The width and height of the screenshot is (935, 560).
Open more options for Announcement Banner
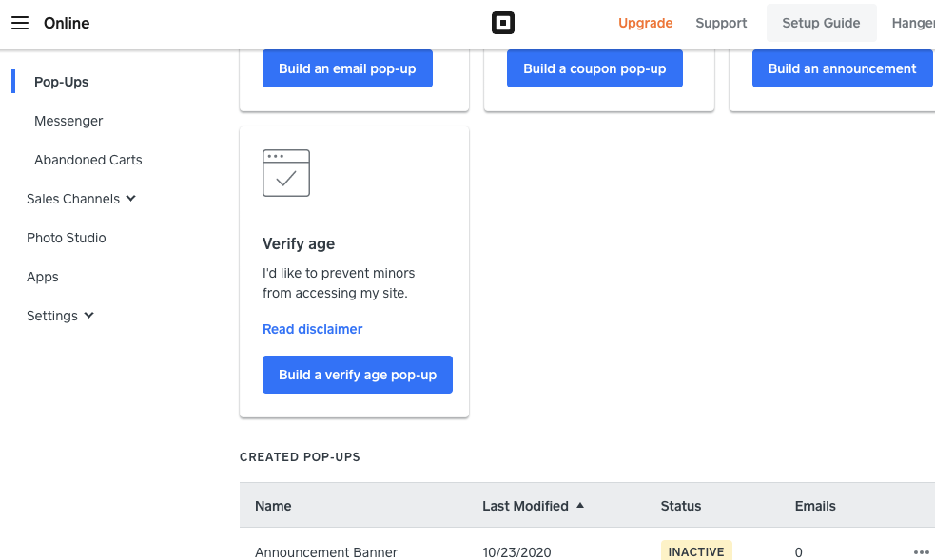(921, 552)
